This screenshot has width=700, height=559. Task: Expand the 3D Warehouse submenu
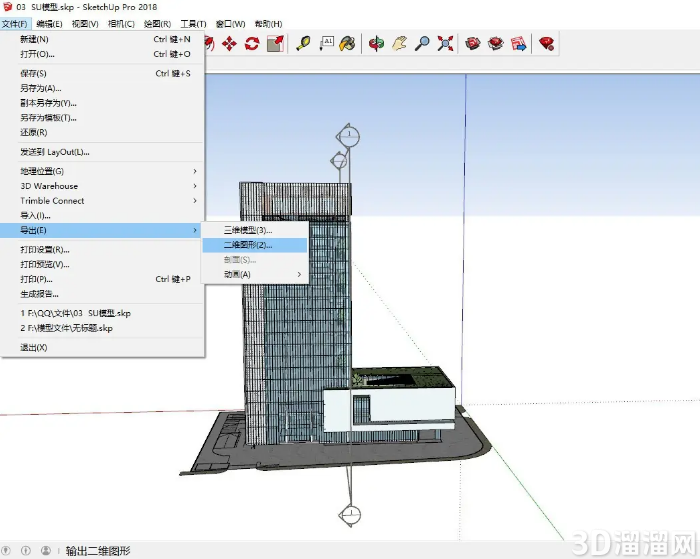102,186
